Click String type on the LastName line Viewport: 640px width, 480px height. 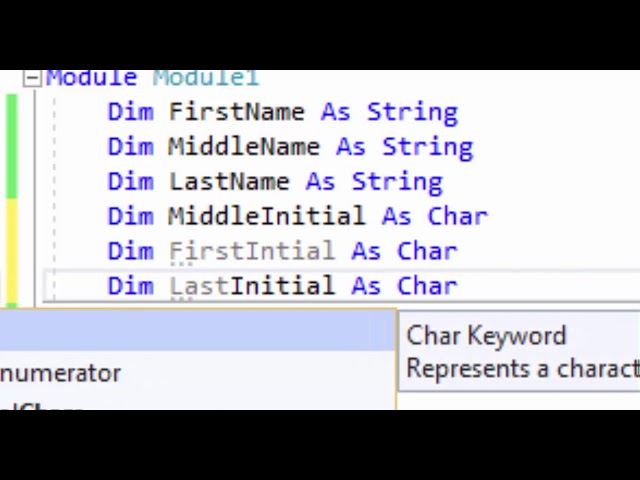pyautogui.click(x=397, y=182)
